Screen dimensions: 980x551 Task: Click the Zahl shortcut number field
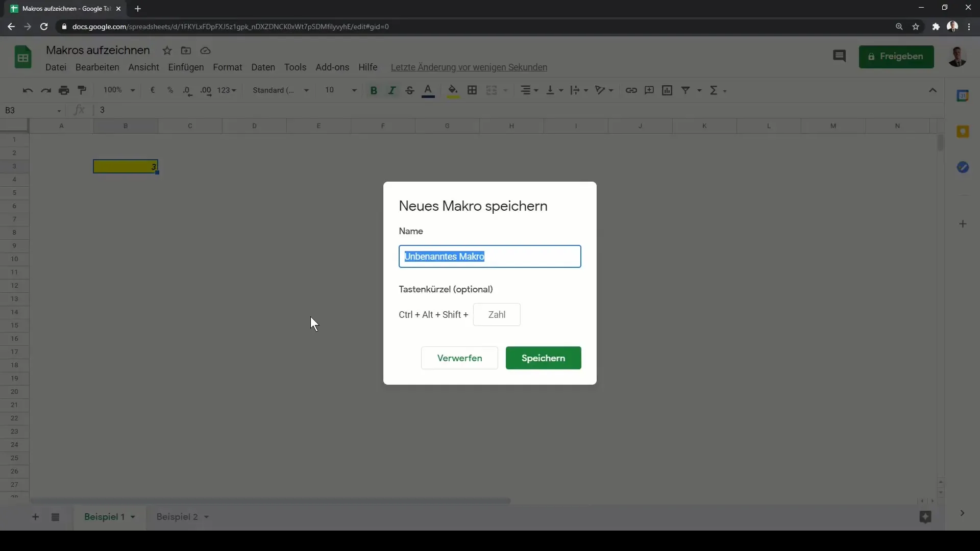coord(497,314)
